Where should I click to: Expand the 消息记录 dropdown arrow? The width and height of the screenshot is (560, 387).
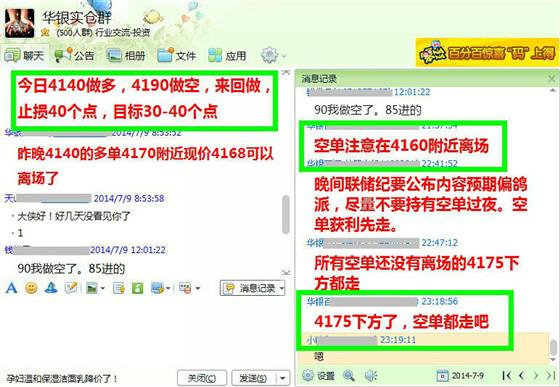tap(282, 288)
